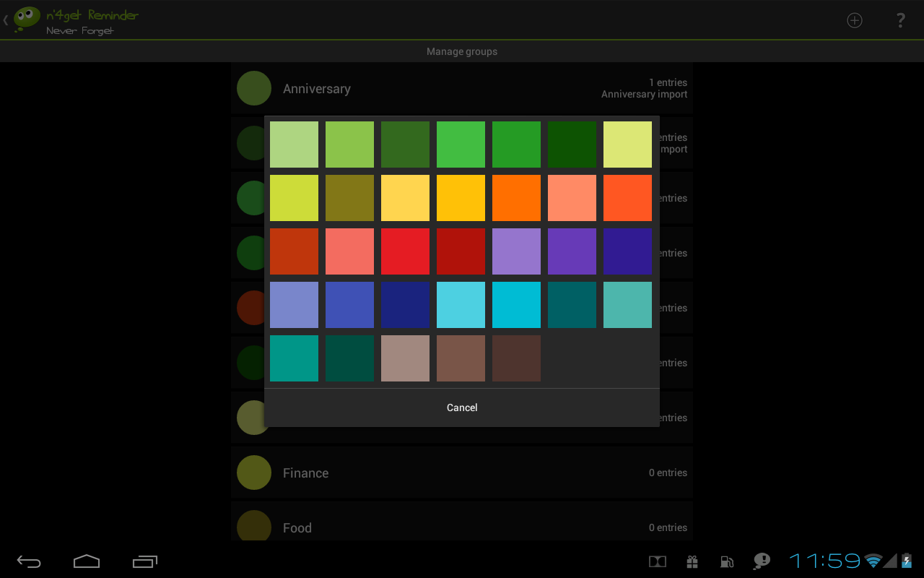924x578 pixels.
Task: Pick the cyan color swatch
Action: [x=516, y=305]
